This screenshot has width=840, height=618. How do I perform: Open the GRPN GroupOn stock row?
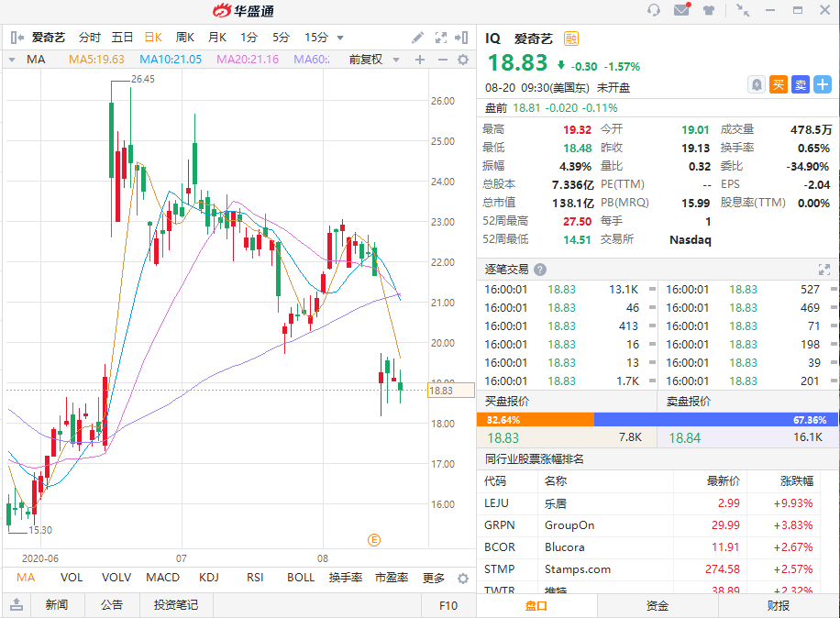(x=648, y=525)
